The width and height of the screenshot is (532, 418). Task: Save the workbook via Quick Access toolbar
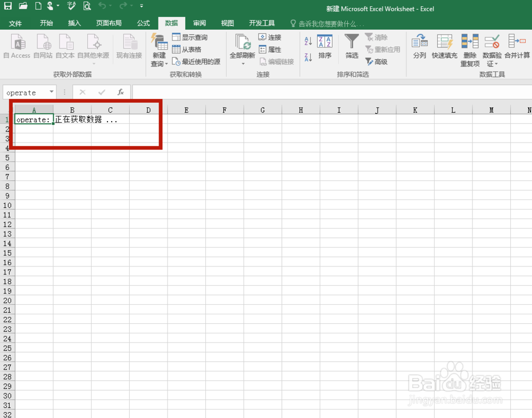pos(8,6)
